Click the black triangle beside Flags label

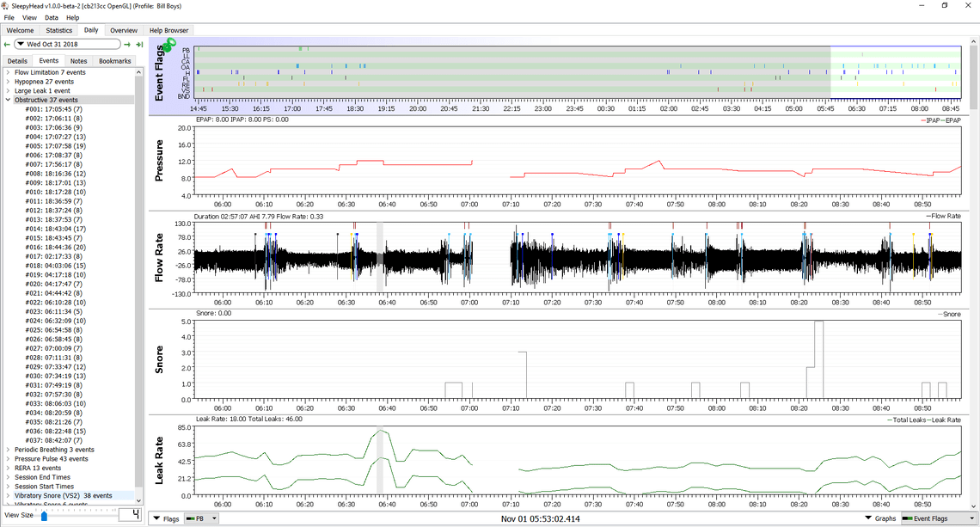point(156,518)
